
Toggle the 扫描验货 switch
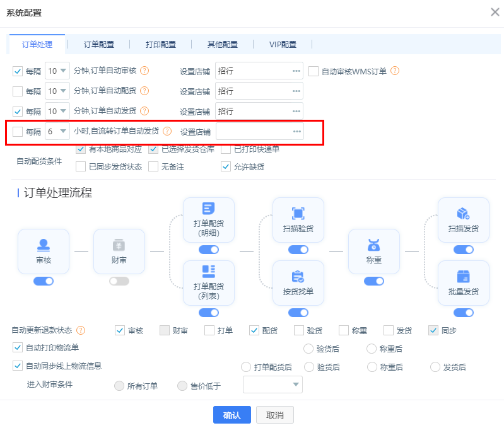point(298,250)
